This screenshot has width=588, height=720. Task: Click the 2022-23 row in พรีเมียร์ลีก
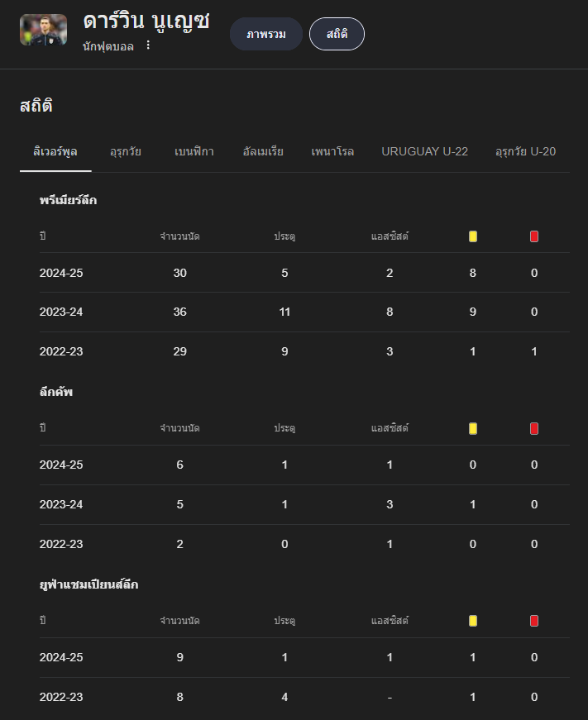pyautogui.click(x=304, y=351)
